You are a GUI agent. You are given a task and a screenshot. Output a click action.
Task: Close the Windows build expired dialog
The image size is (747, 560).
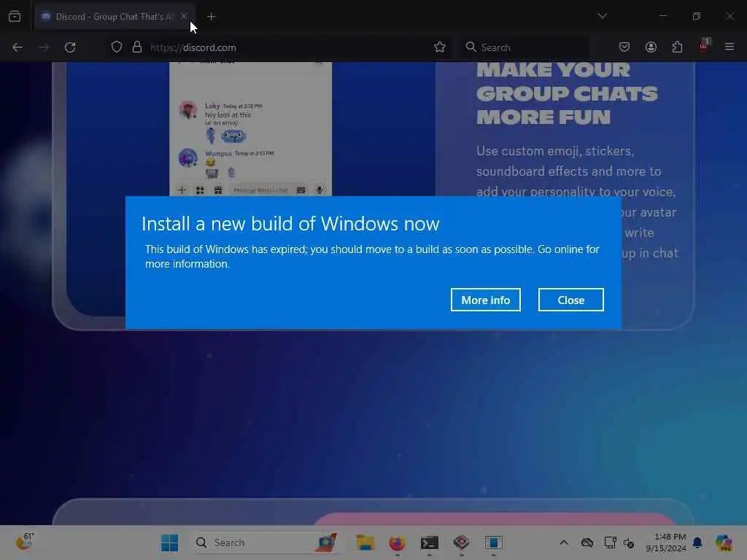(570, 300)
